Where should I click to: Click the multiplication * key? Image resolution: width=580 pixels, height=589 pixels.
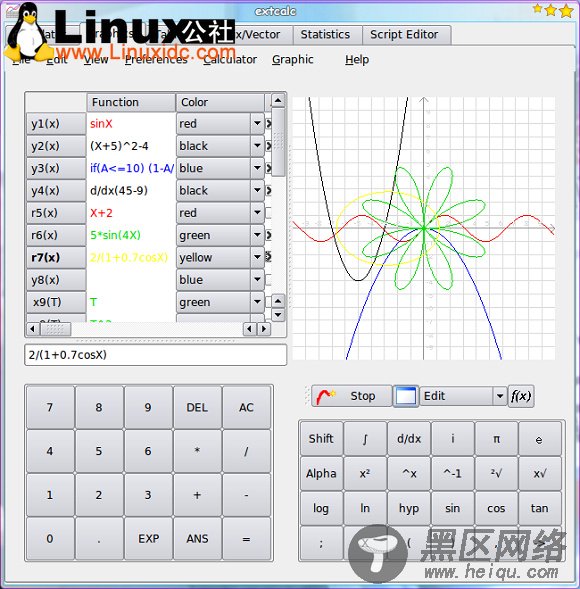197,451
